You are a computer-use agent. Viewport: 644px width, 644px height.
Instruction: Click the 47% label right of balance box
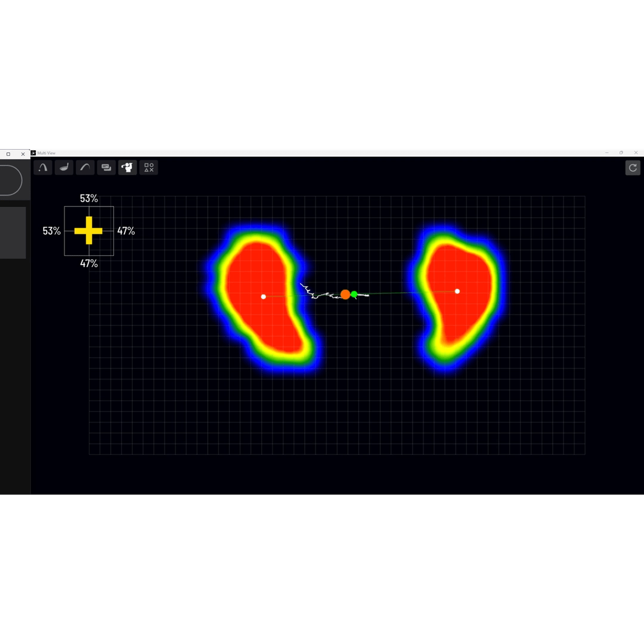click(x=126, y=231)
